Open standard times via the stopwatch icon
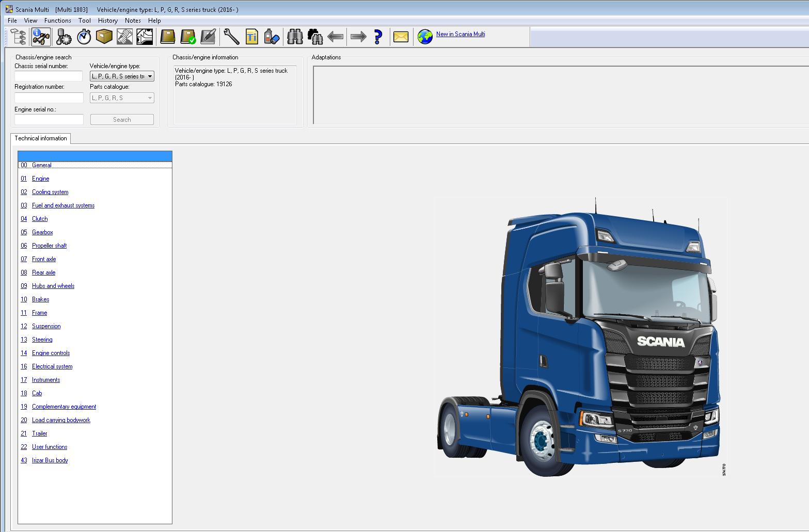The height and width of the screenshot is (532, 809). [x=83, y=37]
